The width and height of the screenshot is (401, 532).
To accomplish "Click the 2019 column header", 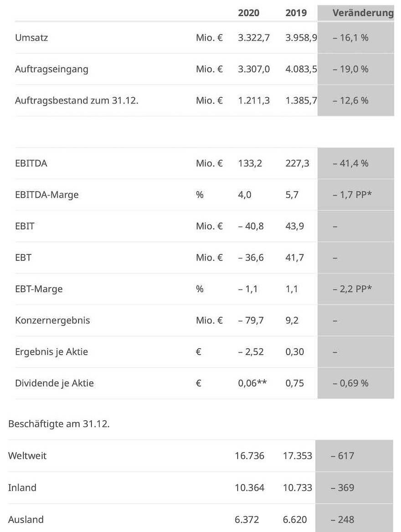I will [296, 13].
